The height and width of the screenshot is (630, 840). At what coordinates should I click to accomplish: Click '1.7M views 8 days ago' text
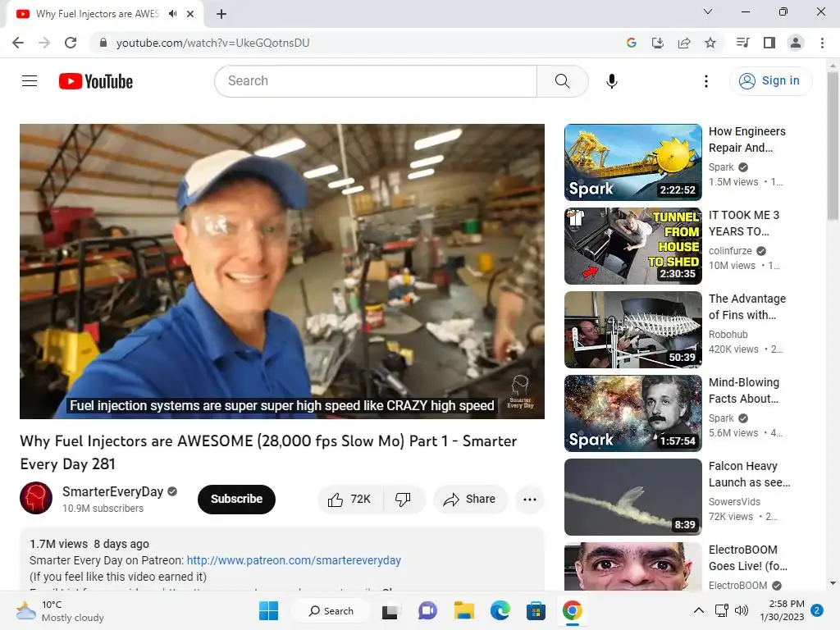89,544
